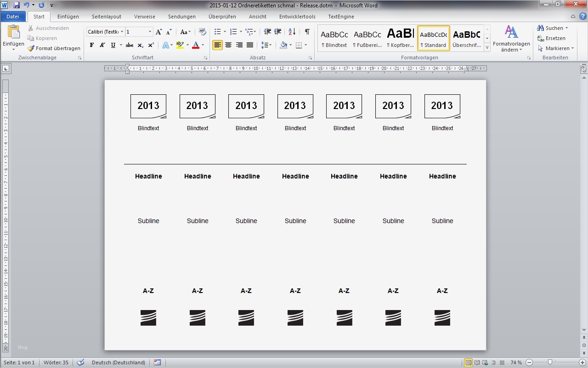Show paragraph marks with the pilcrow icon
588x368 pixels.
(307, 31)
